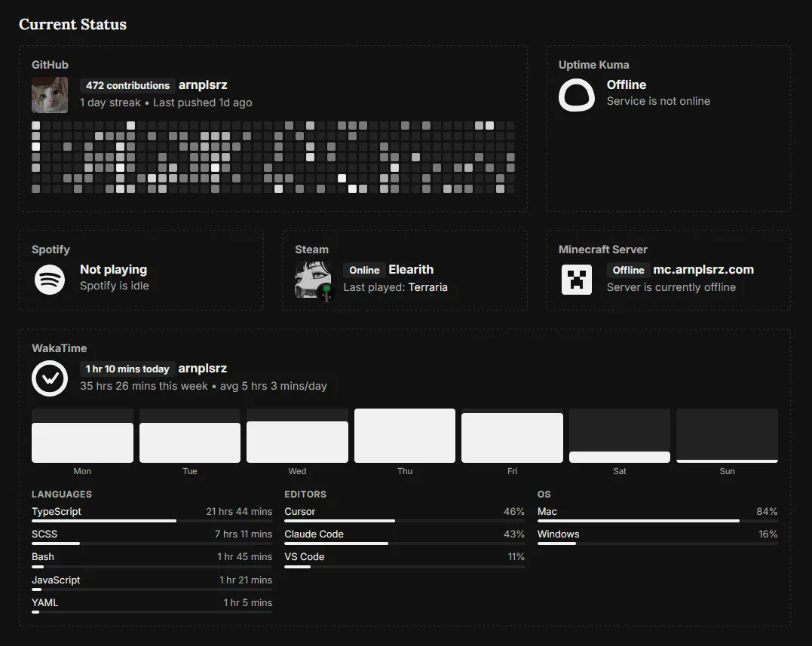Click the JavaScript language label
Screen dimensions: 812x646
tap(56, 580)
